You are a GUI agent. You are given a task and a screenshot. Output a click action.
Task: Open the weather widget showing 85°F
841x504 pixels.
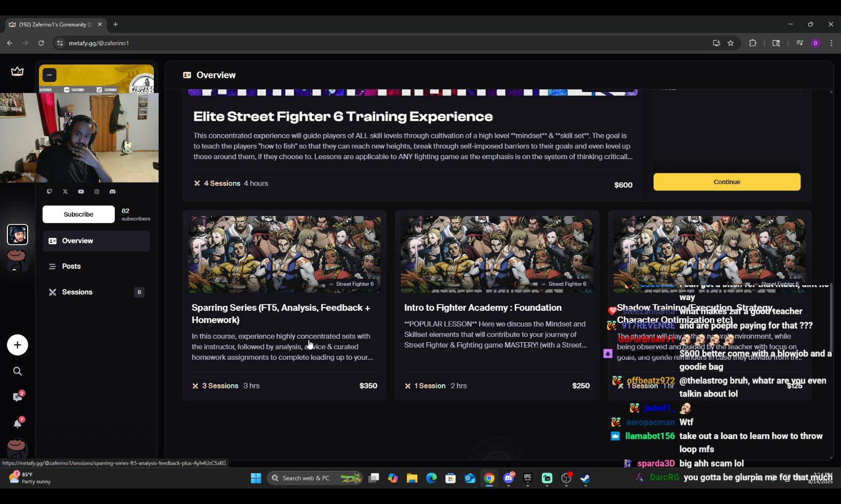30,478
